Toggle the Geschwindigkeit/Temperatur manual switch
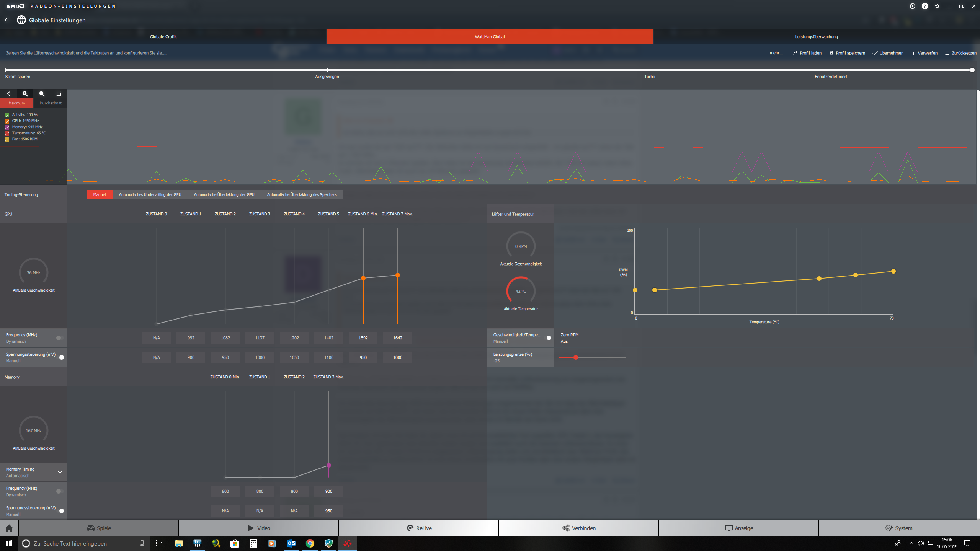 pos(548,338)
